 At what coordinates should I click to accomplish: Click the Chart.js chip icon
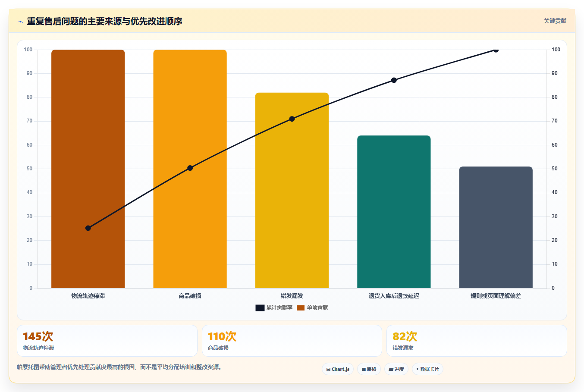pyautogui.click(x=328, y=370)
